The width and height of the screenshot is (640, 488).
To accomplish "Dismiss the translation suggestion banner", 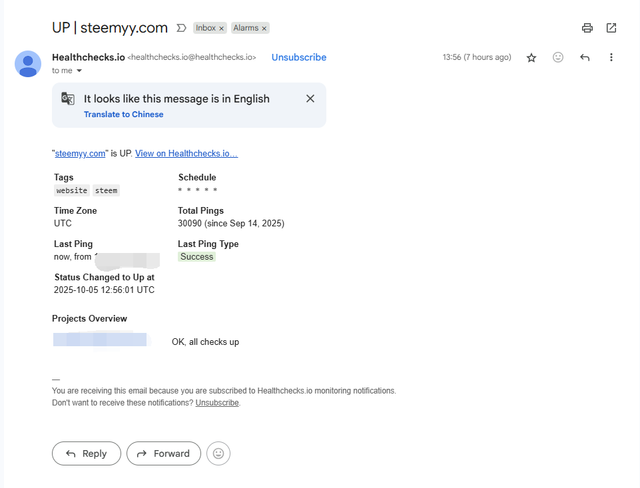I will (x=310, y=99).
